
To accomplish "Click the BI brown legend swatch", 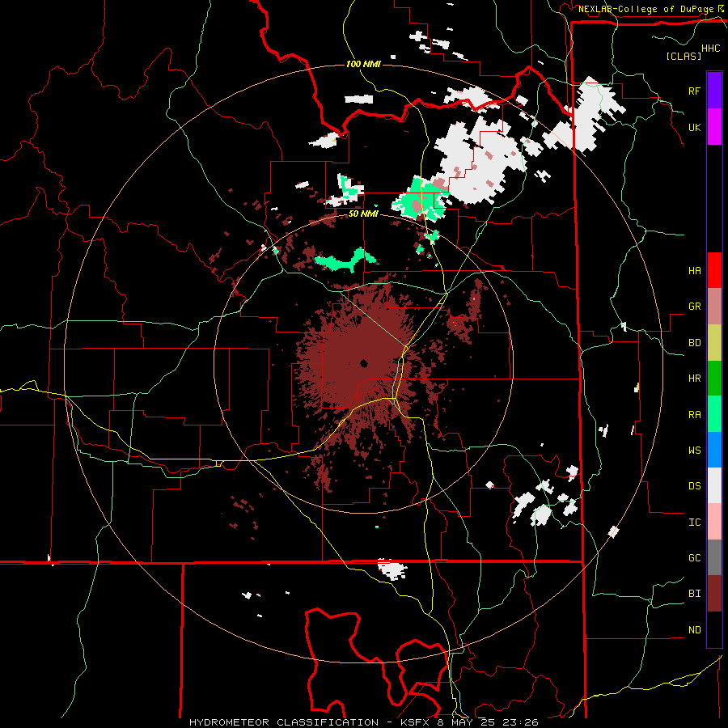I will 714,594.
